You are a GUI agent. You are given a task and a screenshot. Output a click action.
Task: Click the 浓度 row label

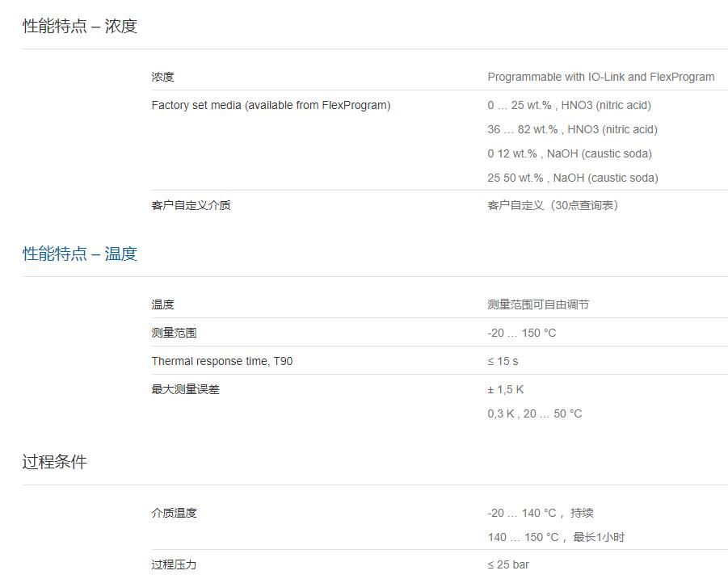[x=162, y=77]
